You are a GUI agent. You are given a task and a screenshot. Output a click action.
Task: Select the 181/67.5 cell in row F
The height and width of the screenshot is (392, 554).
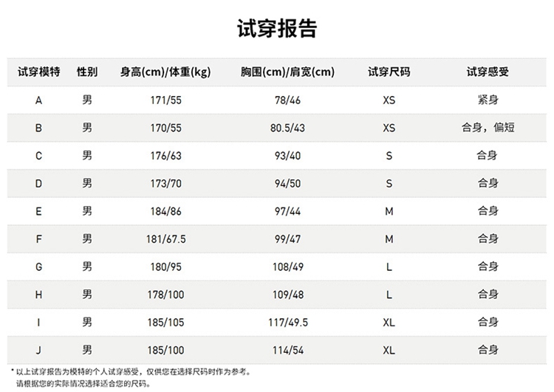[165, 239]
